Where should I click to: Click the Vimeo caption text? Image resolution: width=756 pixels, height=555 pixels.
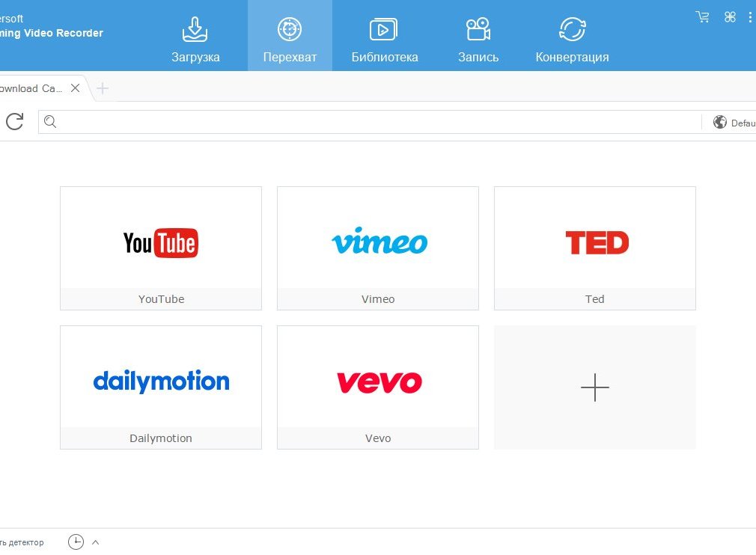click(x=378, y=299)
